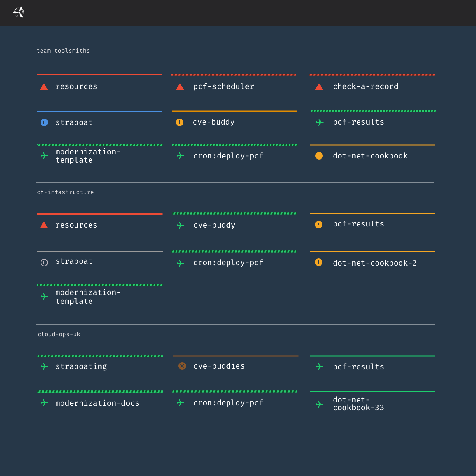This screenshot has width=476, height=476.
Task: Click the orange alert icon beside dot-net-cookbook-2
Action: point(319,262)
